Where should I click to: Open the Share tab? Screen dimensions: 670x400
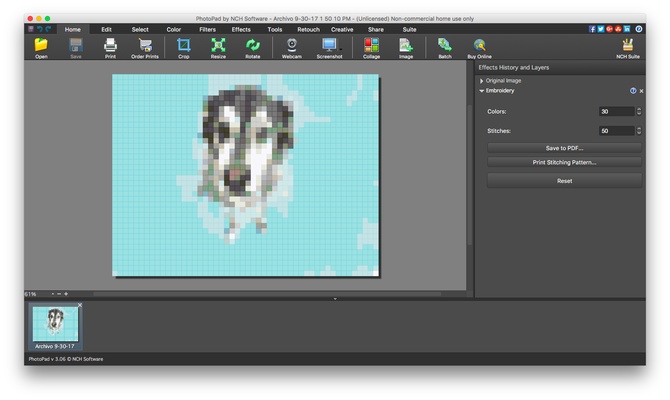(x=376, y=29)
